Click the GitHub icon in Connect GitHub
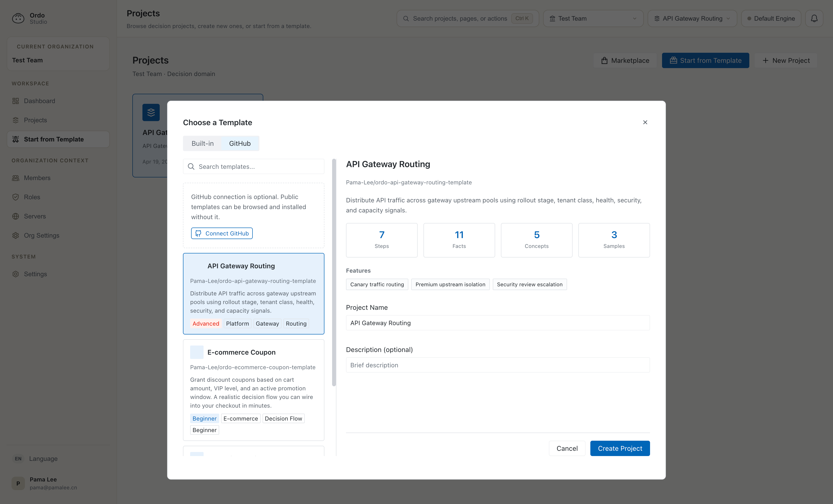 pos(198,233)
